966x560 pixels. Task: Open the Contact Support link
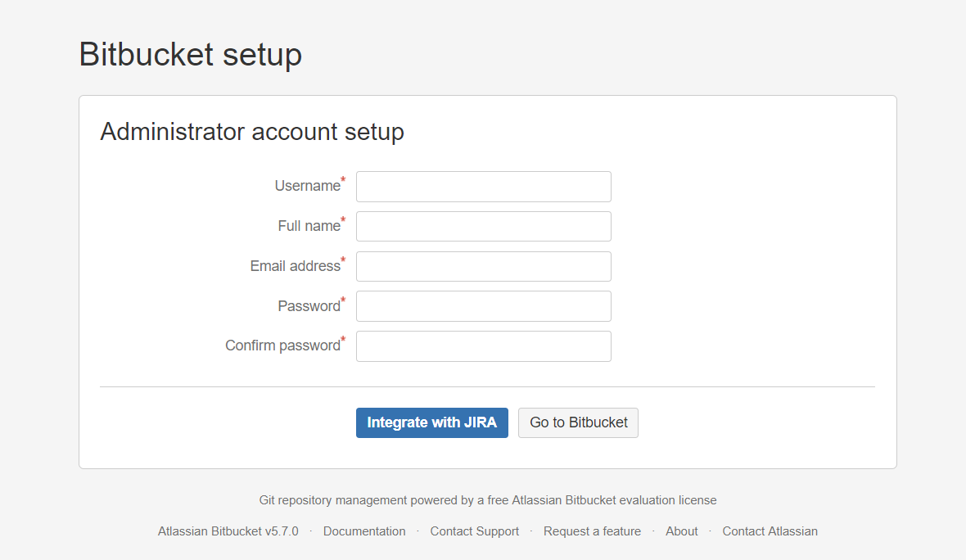click(x=474, y=531)
